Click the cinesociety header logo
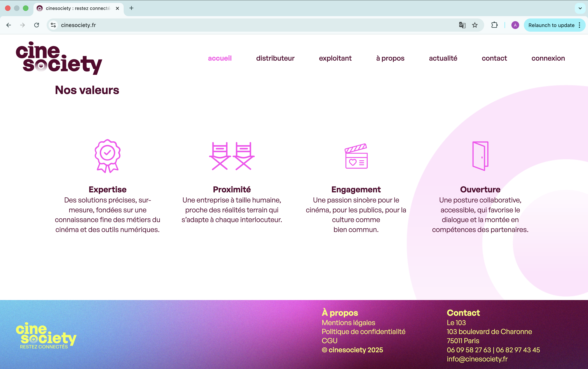Viewport: 588px width, 369px height. click(59, 58)
